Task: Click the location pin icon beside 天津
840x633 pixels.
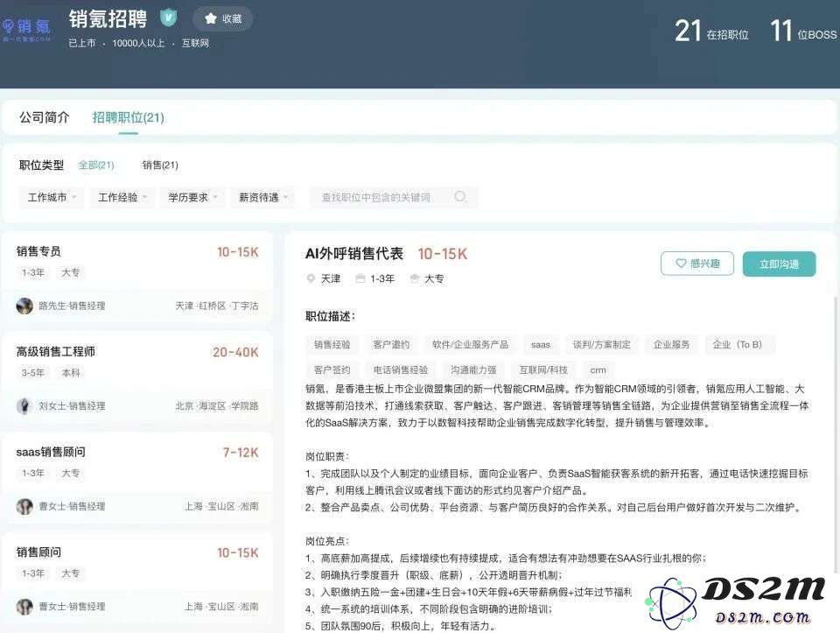Action: [x=310, y=278]
